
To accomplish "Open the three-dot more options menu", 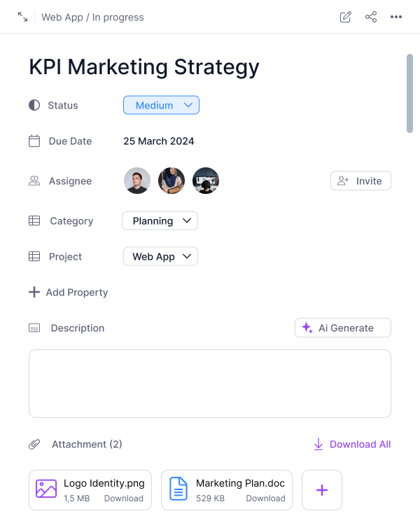I will (x=396, y=17).
